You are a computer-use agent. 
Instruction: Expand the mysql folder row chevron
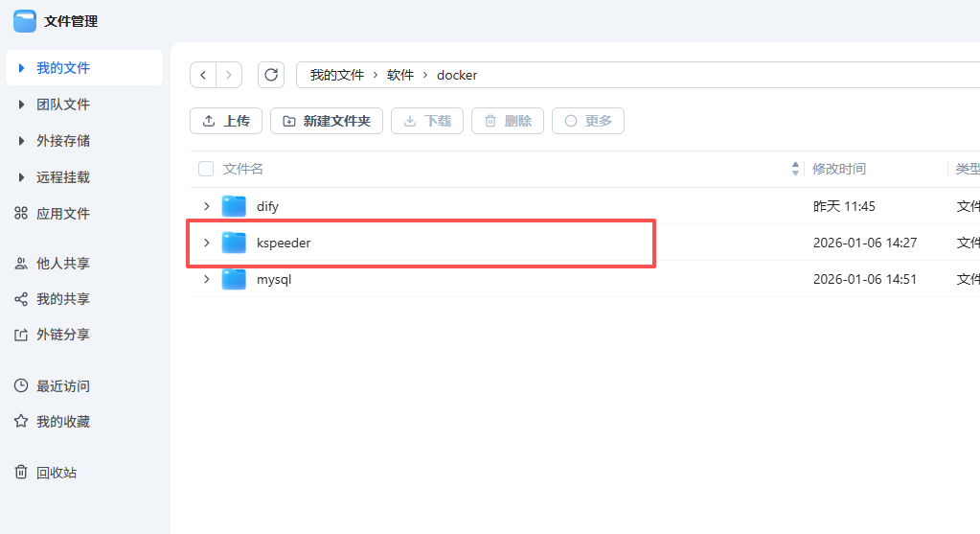(206, 279)
